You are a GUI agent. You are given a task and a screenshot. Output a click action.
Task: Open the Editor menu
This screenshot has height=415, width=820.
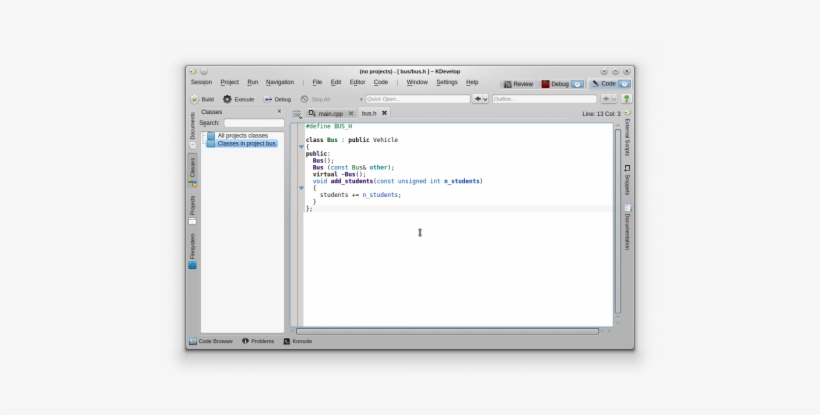[357, 82]
